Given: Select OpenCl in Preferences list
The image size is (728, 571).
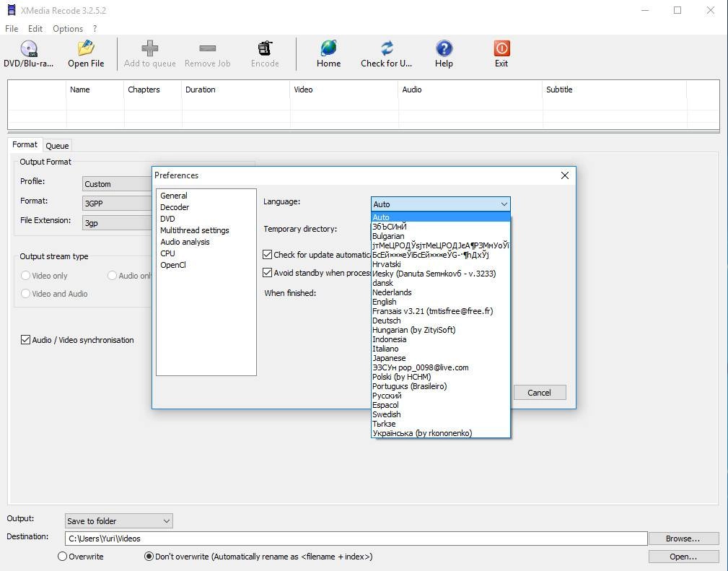Looking at the screenshot, I should click(173, 265).
